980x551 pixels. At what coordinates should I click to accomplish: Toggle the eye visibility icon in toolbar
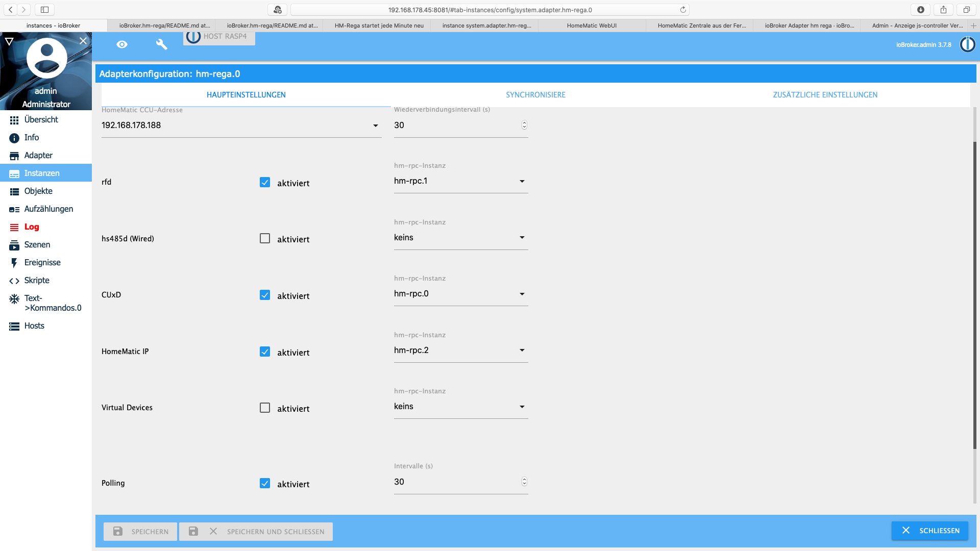point(122,44)
